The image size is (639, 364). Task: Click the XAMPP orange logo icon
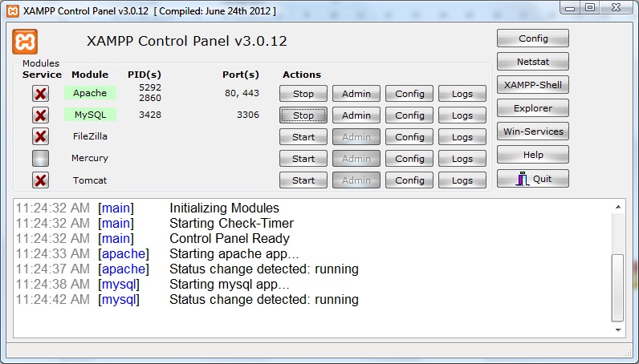click(x=25, y=42)
